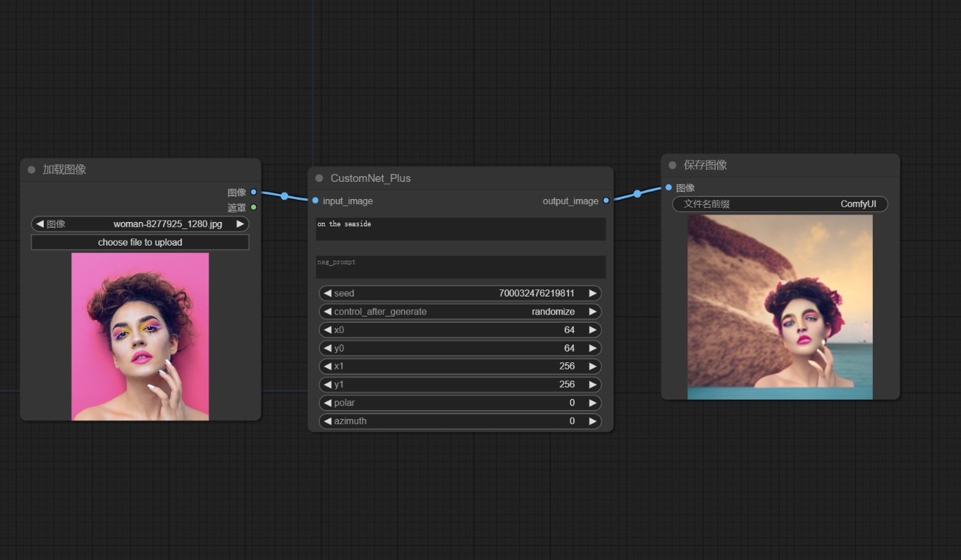Click the choose file to upload button

[140, 242]
